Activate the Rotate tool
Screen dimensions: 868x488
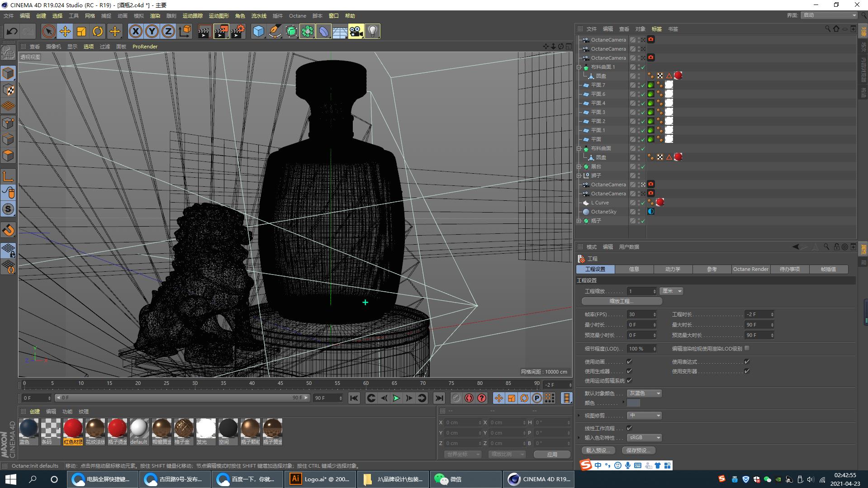click(97, 31)
